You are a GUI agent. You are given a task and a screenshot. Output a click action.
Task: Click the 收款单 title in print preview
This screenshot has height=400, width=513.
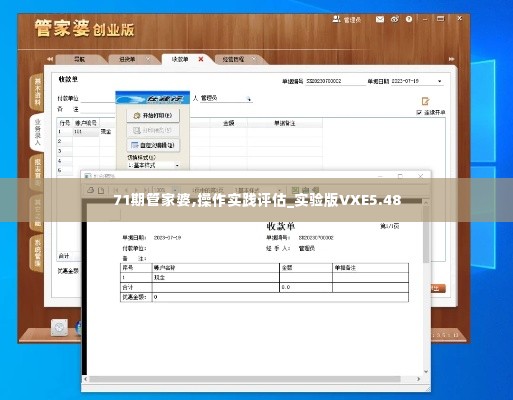281,226
